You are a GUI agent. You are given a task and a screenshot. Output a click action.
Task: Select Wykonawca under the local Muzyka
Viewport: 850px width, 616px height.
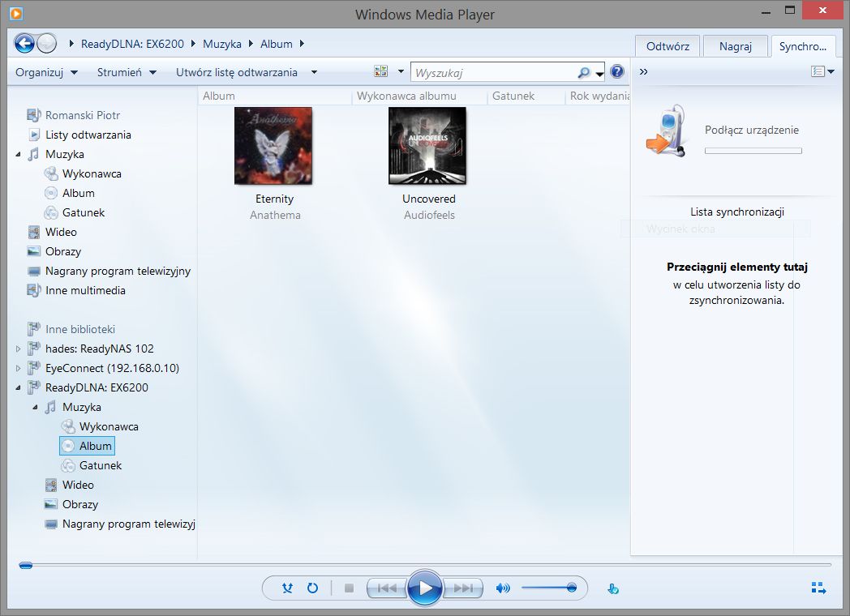92,174
